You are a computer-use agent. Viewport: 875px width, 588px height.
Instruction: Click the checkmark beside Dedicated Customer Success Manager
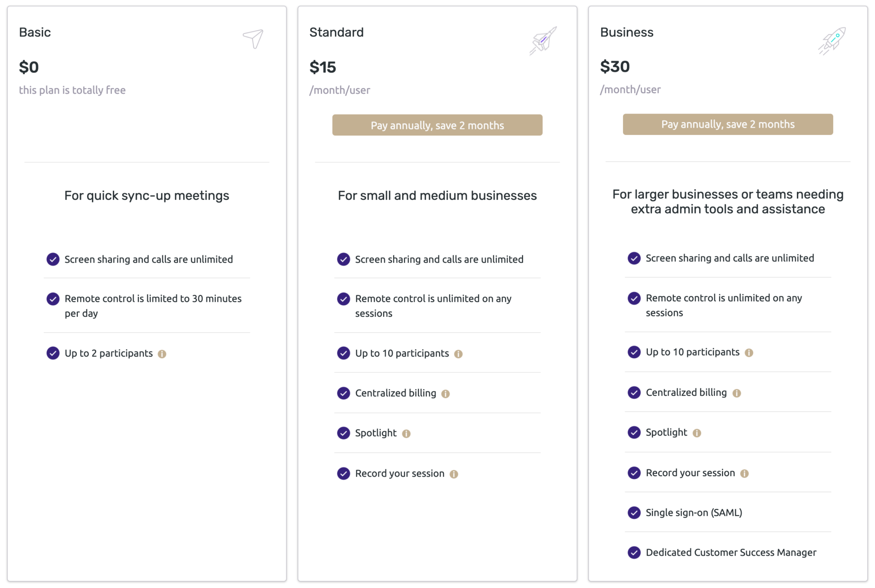(634, 552)
